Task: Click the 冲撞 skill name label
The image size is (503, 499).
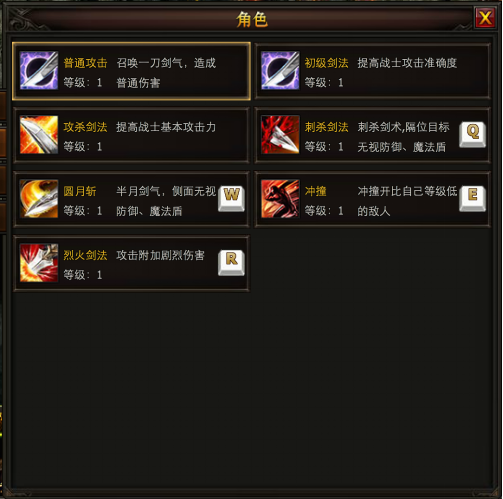Action: click(315, 191)
